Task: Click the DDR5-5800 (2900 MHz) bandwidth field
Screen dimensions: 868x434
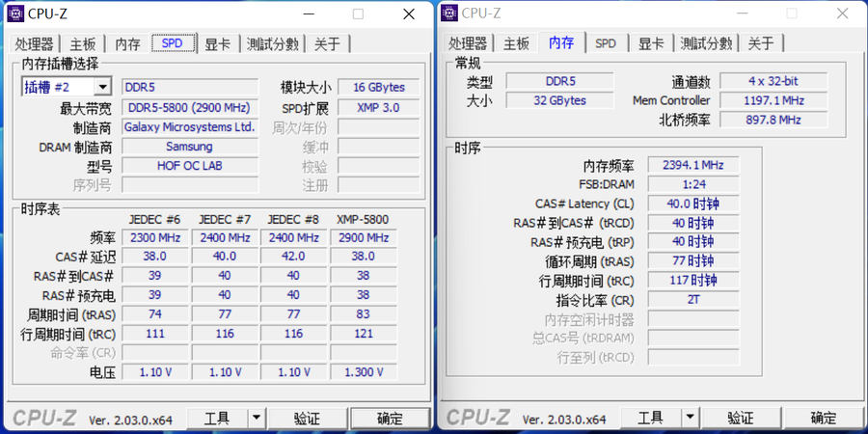Action: pyautogui.click(x=190, y=108)
